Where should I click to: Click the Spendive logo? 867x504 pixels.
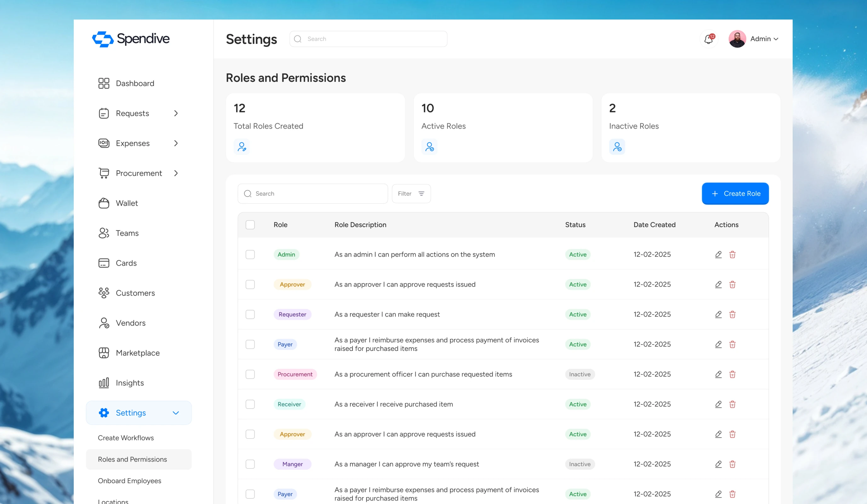(x=131, y=39)
